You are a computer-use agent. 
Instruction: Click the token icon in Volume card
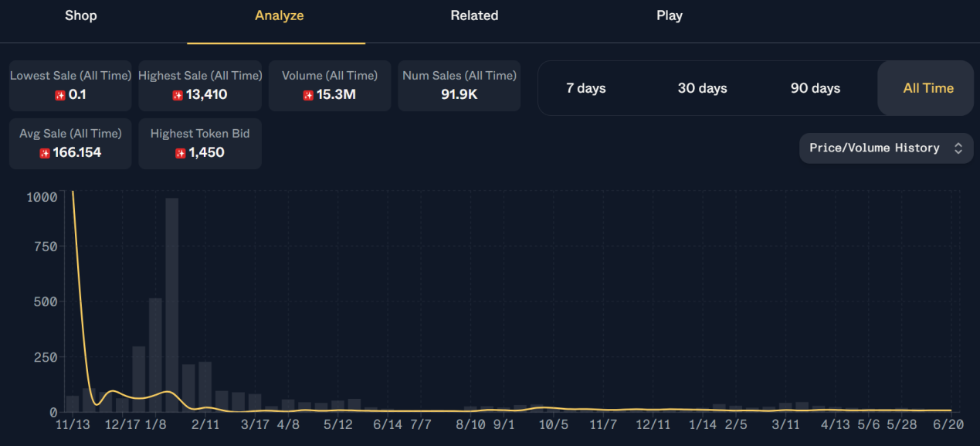point(308,95)
